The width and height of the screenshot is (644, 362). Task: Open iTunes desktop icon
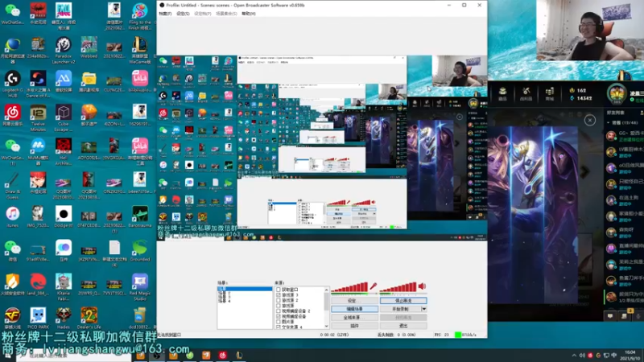(12, 216)
